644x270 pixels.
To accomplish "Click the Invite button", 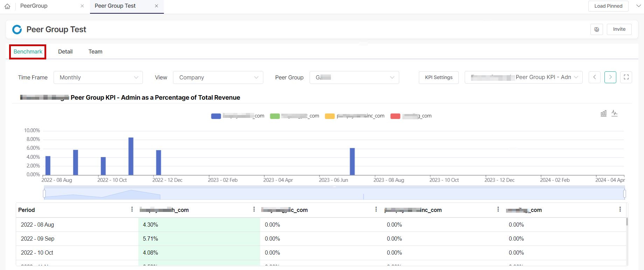I will (x=619, y=29).
